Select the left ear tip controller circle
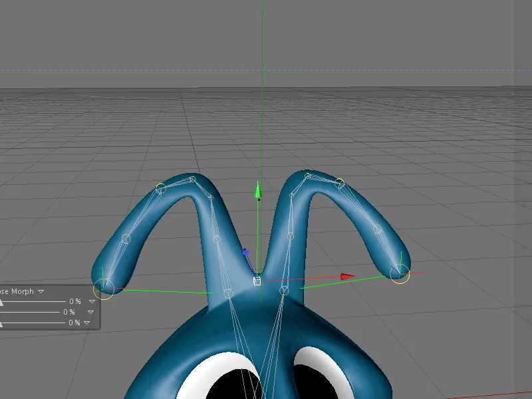532x399 pixels. tap(104, 289)
